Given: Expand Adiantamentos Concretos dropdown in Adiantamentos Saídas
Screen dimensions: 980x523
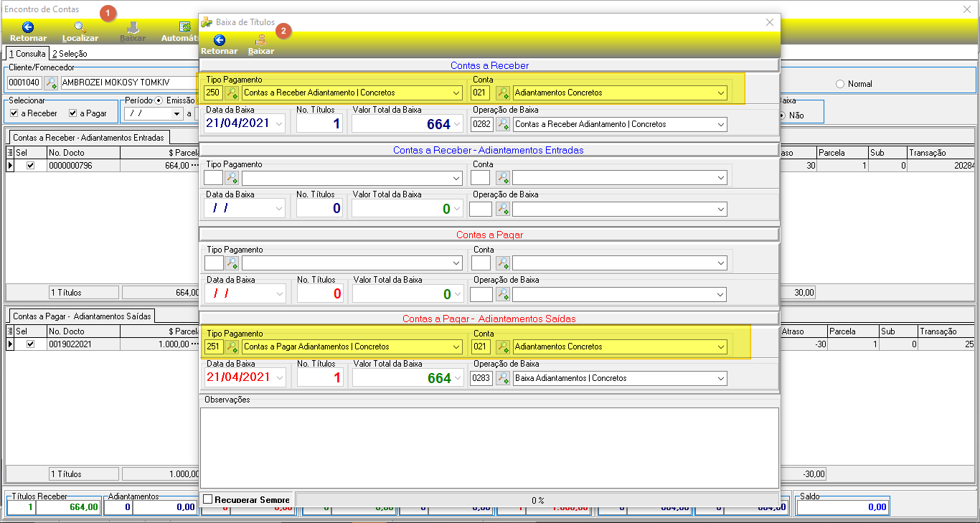Looking at the screenshot, I should tap(720, 347).
